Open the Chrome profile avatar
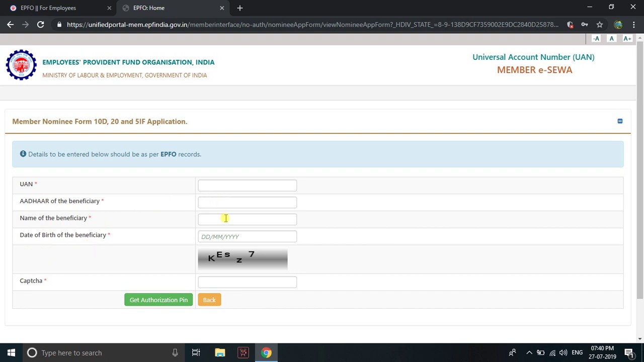Viewport: 644px width, 362px height. tap(618, 25)
